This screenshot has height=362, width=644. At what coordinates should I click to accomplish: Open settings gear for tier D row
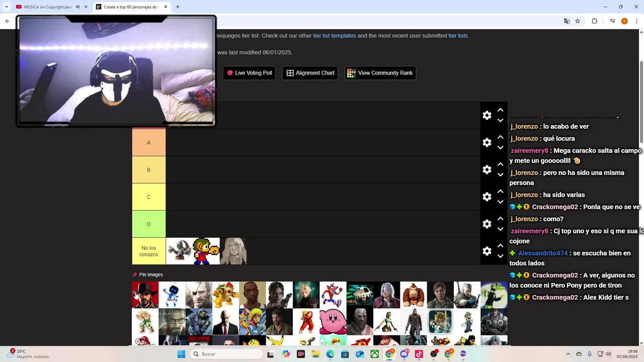coord(487,224)
